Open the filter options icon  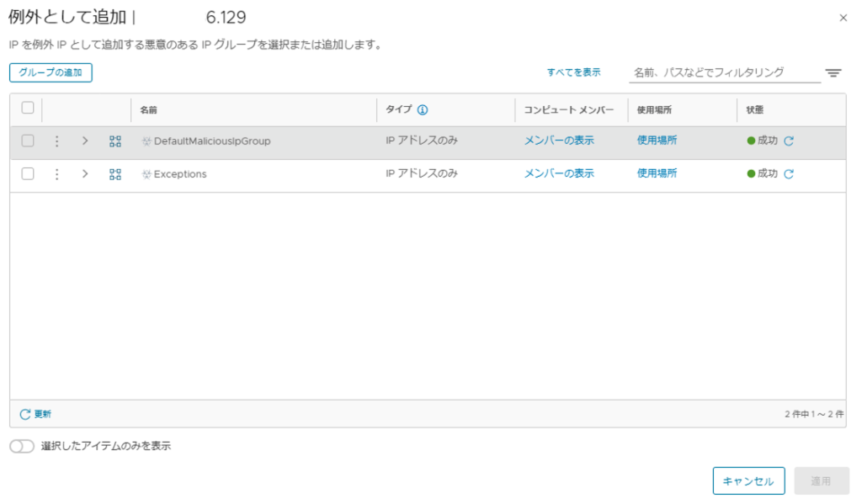(x=833, y=72)
